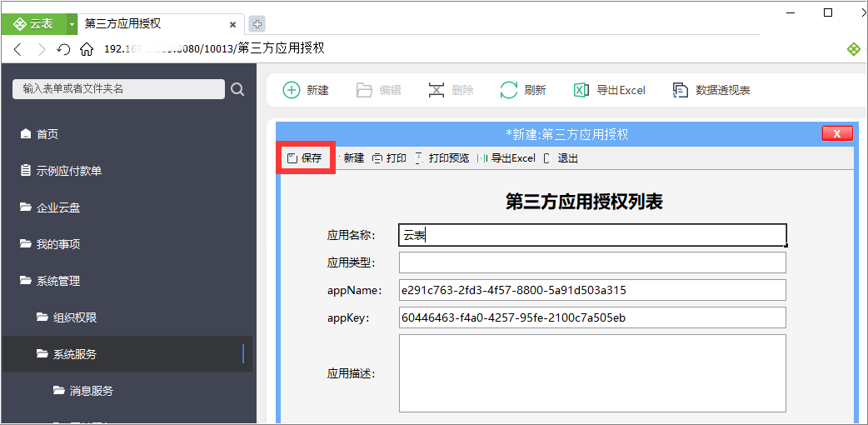Click the sidebar search input 输入表单或者文件夹名
The height and width of the screenshot is (425, 868).
pos(118,89)
